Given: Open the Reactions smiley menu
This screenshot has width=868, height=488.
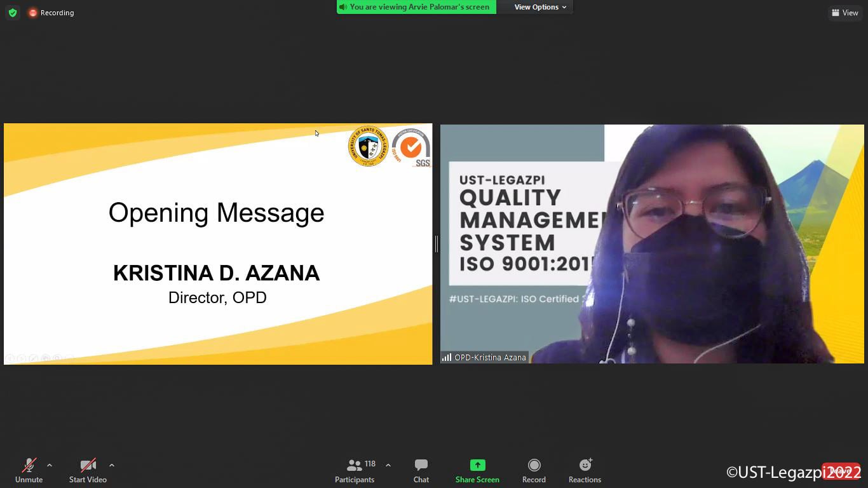Looking at the screenshot, I should click(585, 471).
